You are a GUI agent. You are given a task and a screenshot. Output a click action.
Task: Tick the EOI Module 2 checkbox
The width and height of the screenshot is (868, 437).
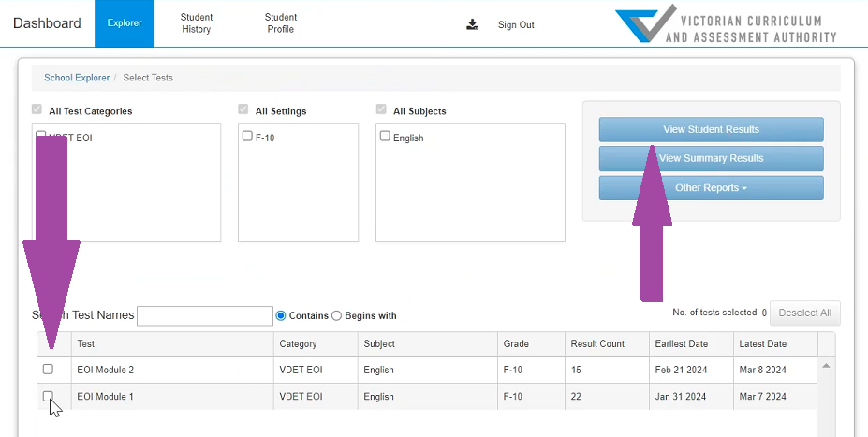tap(48, 369)
